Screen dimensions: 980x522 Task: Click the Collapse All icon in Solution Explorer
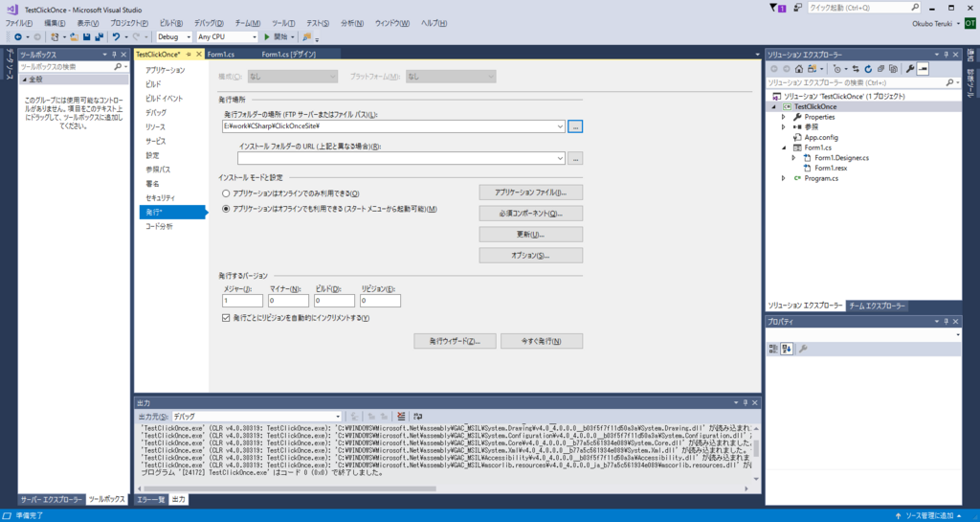tap(880, 69)
